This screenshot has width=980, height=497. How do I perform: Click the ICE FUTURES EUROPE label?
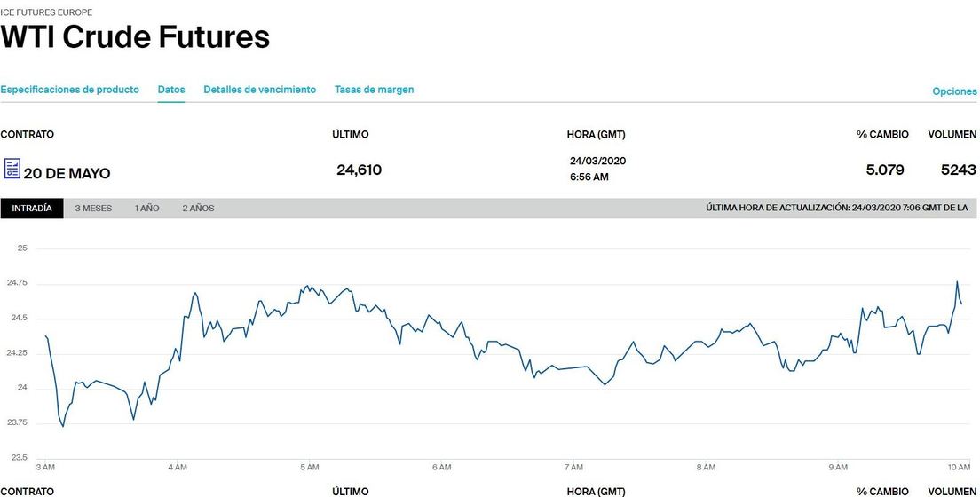[46, 12]
